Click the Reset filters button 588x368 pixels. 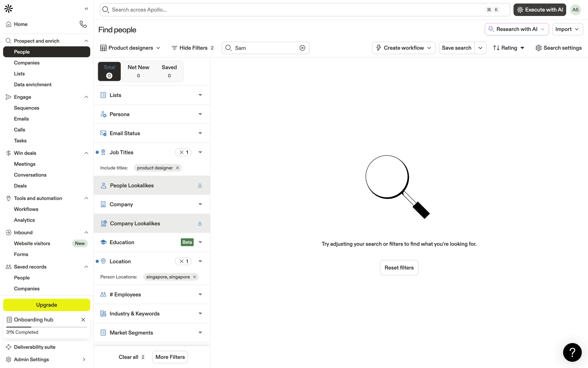[399, 268]
